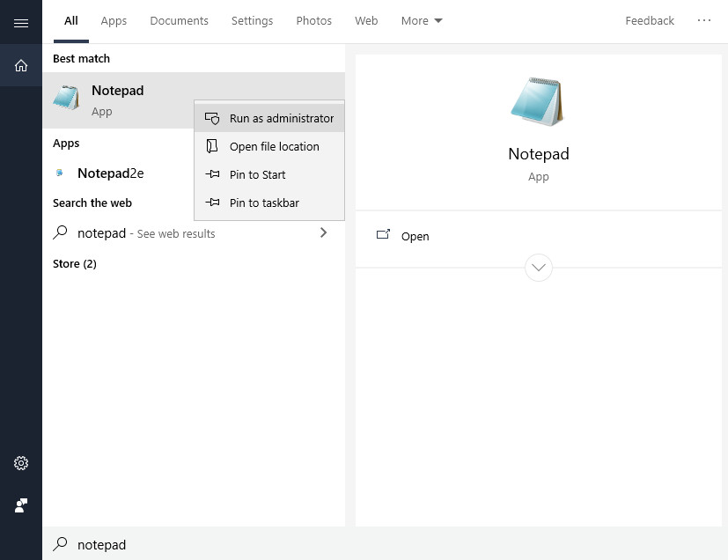Select Pin to taskbar

tap(269, 203)
